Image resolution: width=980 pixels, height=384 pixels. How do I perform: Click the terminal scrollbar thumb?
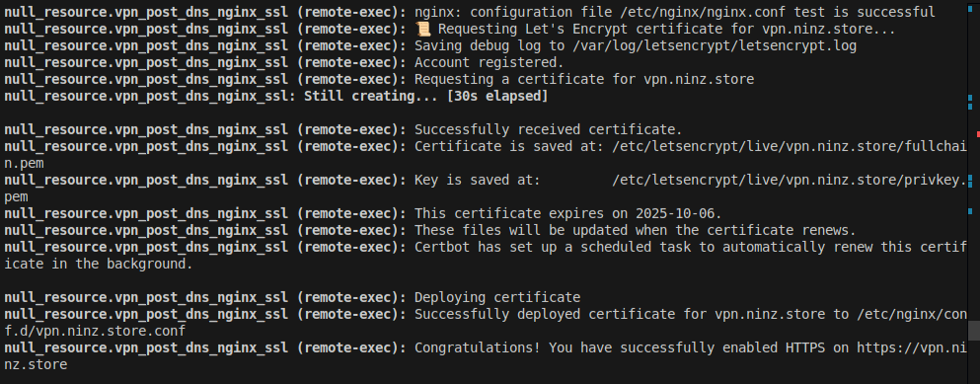(x=974, y=331)
